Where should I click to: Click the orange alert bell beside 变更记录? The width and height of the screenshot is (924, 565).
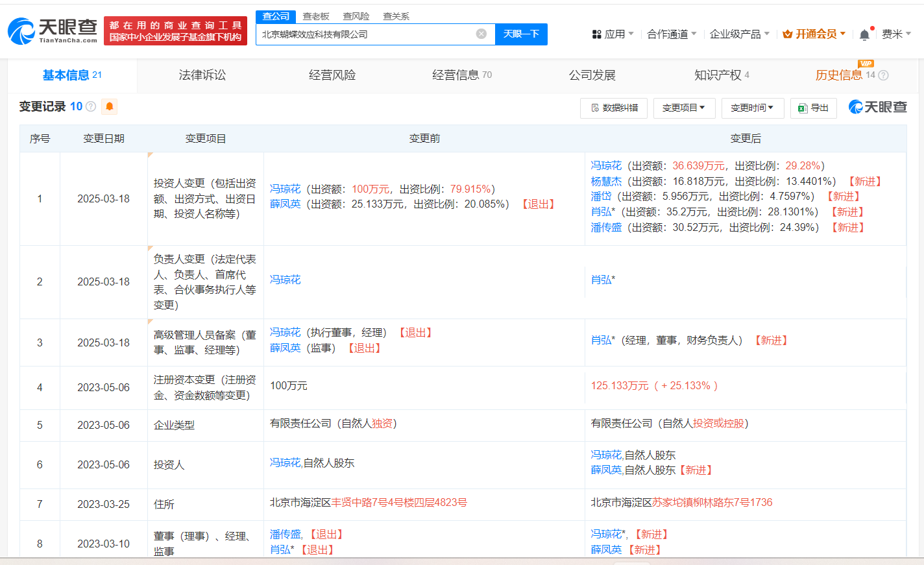tap(110, 106)
